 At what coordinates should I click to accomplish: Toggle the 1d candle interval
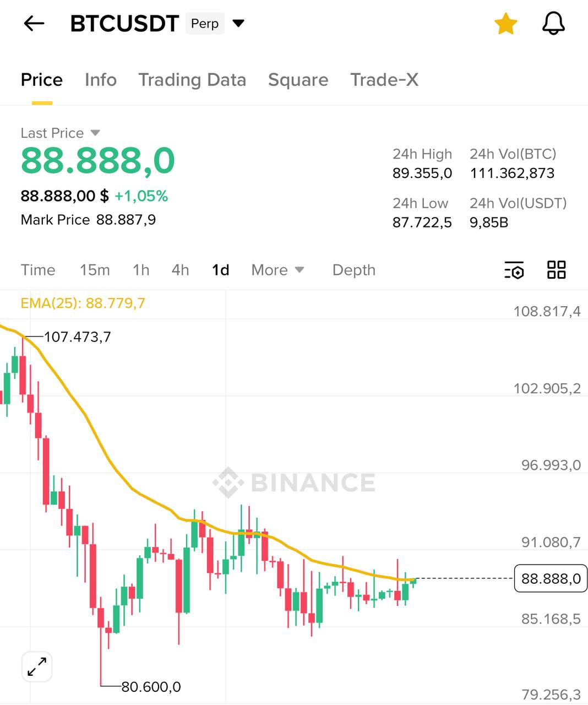220,270
